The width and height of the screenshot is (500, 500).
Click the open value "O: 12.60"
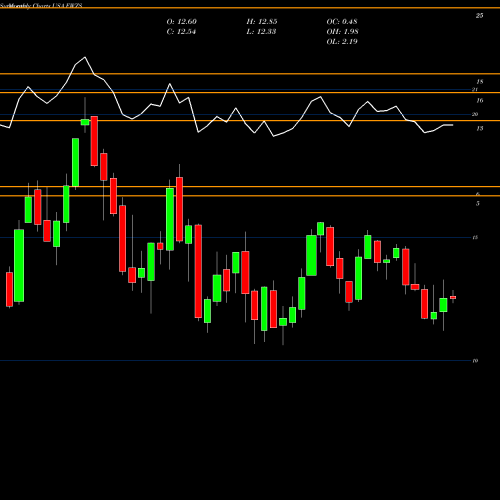(182, 22)
